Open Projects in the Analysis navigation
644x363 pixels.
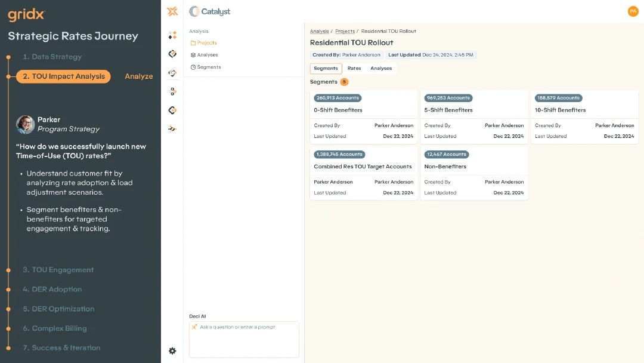206,43
